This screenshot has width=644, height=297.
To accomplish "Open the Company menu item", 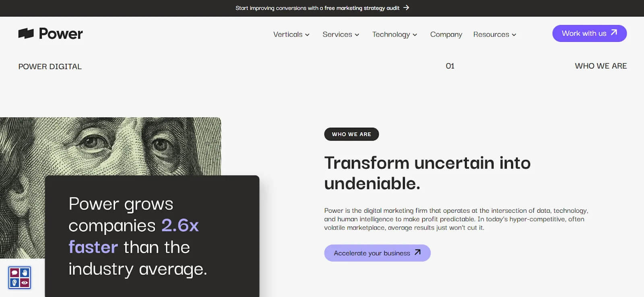I will click(446, 34).
